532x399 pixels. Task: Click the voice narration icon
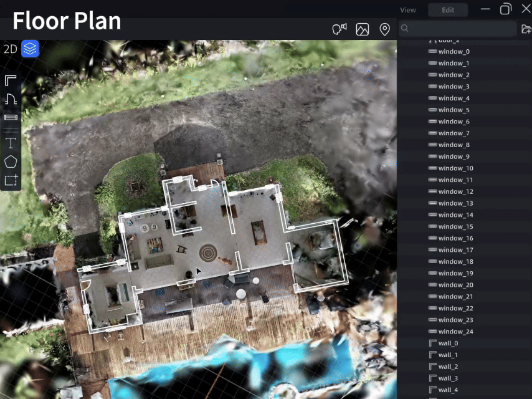click(x=340, y=29)
